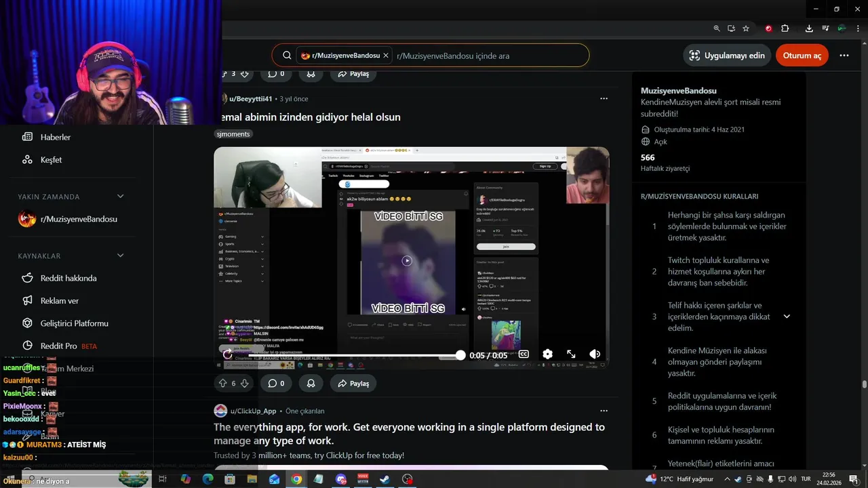This screenshot has height=488, width=868.
Task: Open Steam from the taskbar
Action: [x=384, y=479]
